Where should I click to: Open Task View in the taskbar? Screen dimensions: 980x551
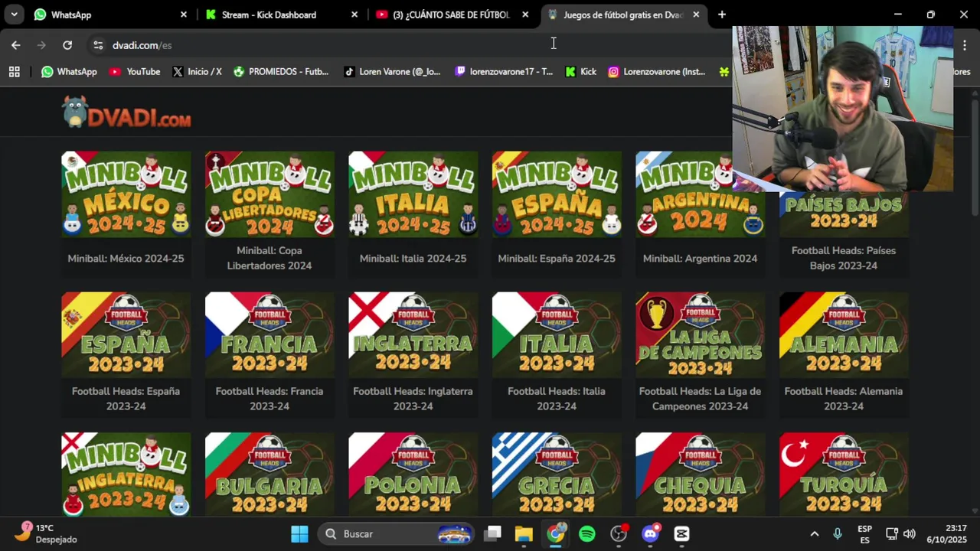(x=493, y=533)
